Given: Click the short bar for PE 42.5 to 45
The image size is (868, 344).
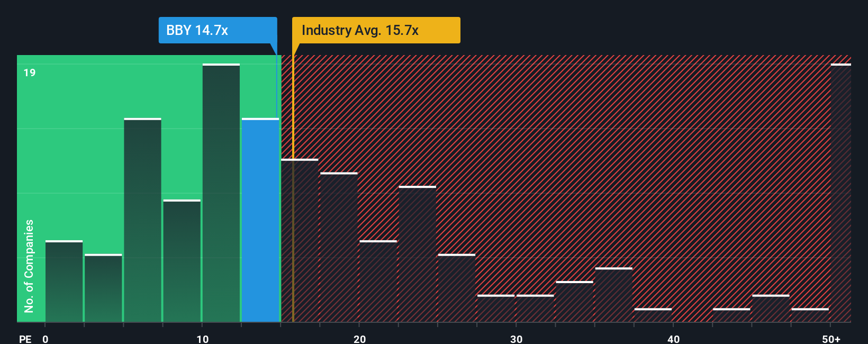Looking at the screenshot, I should point(731,315).
